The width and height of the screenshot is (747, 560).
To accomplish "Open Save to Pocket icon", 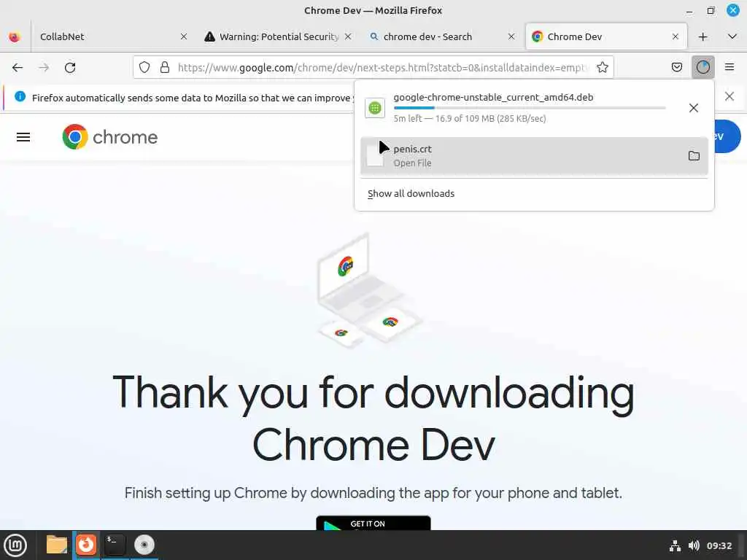I will 676,68.
